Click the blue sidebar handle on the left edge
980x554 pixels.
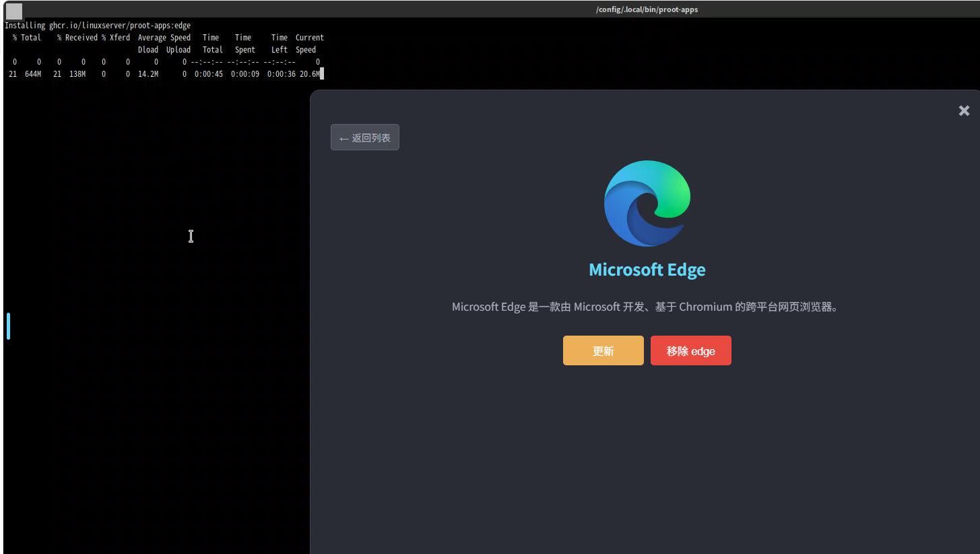coord(8,326)
